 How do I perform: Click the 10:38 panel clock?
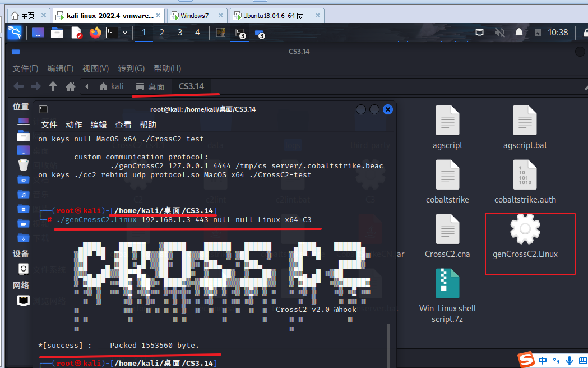(x=558, y=33)
